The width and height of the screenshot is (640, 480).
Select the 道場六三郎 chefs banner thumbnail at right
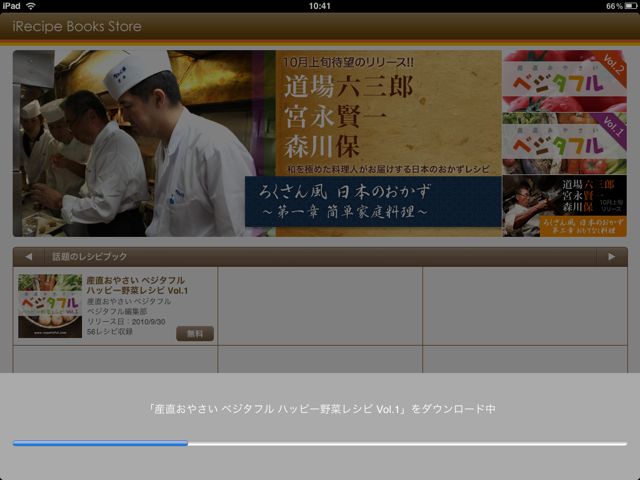(x=564, y=206)
